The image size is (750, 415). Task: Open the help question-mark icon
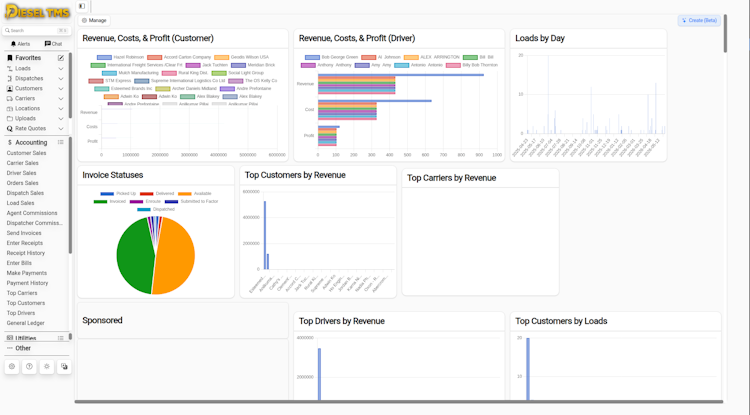pyautogui.click(x=29, y=367)
